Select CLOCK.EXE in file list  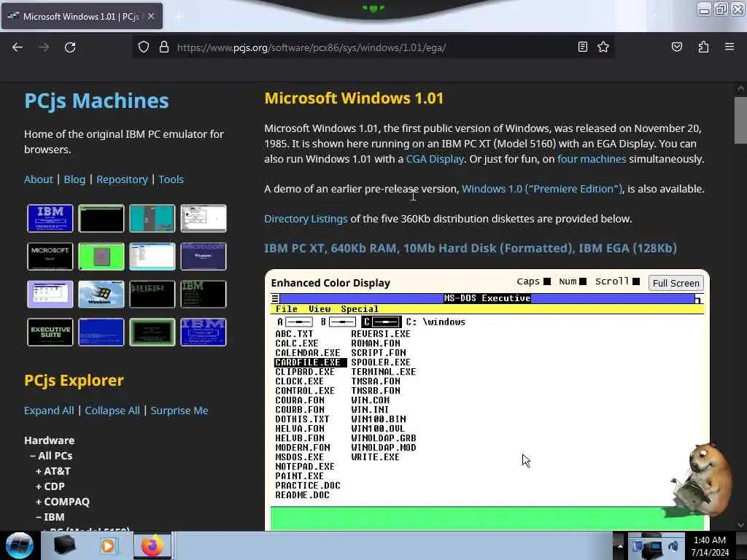pyautogui.click(x=299, y=381)
